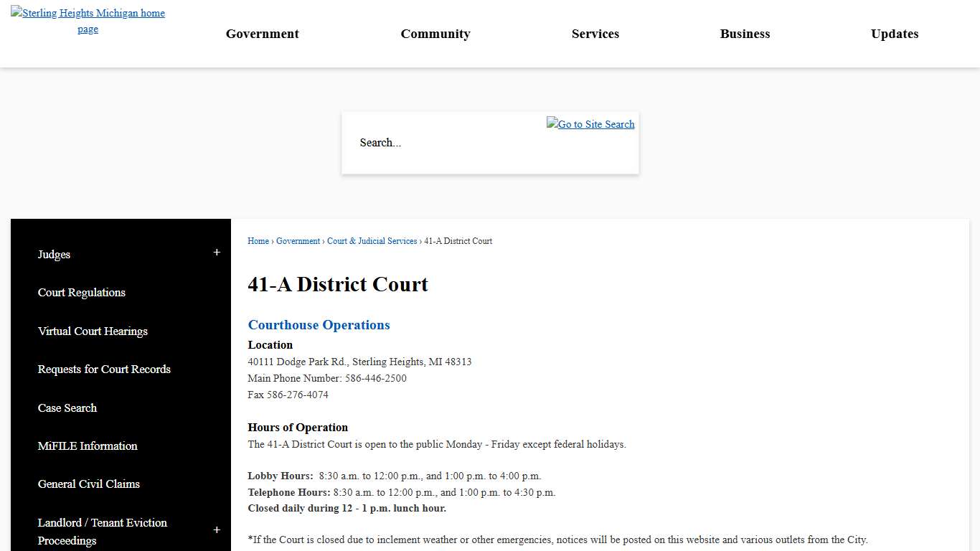This screenshot has width=980, height=551.
Task: Open the Business navigation menu
Action: point(745,34)
